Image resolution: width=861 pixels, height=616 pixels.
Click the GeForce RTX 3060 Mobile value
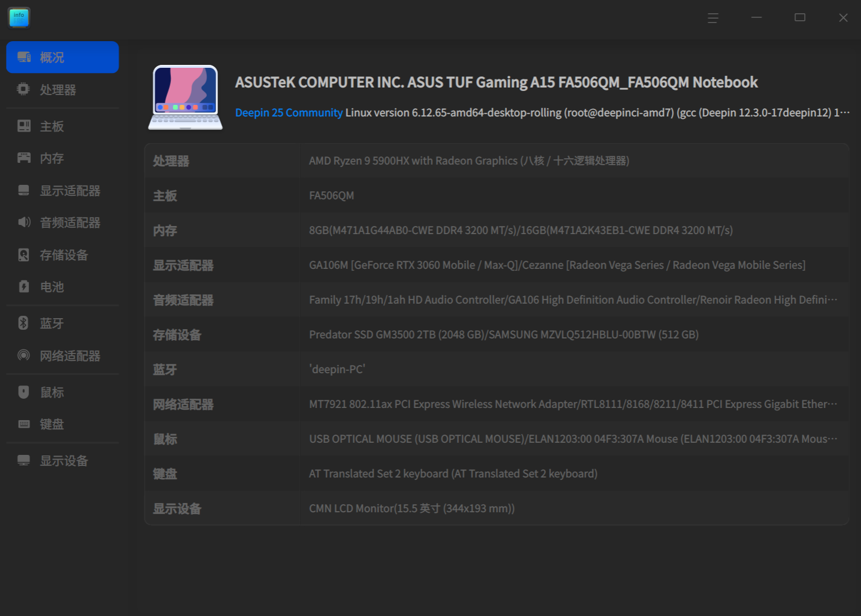coord(557,265)
